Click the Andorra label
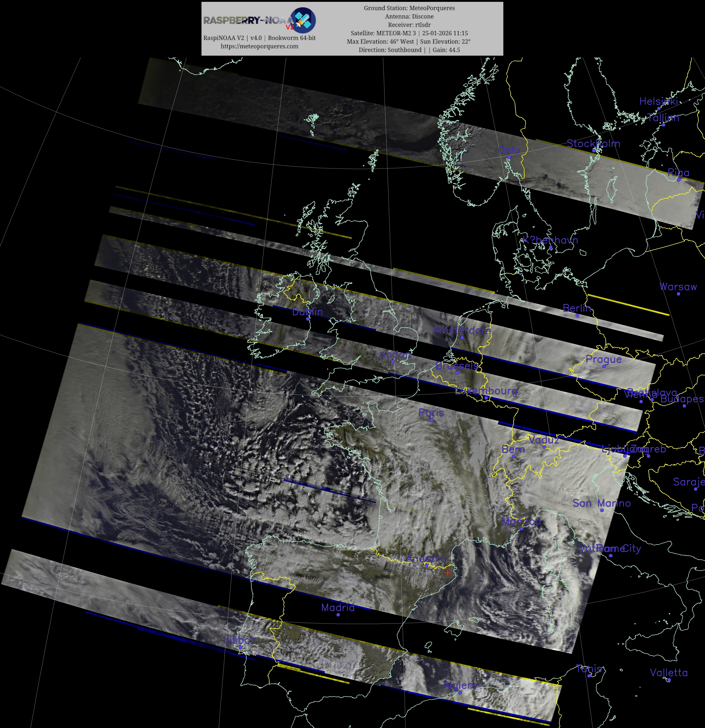 426,558
